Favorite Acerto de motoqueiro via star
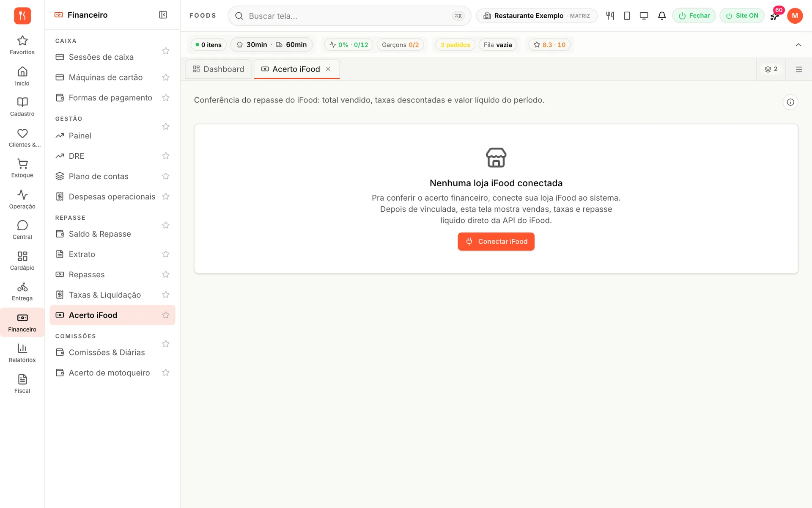812x508 pixels. click(166, 373)
